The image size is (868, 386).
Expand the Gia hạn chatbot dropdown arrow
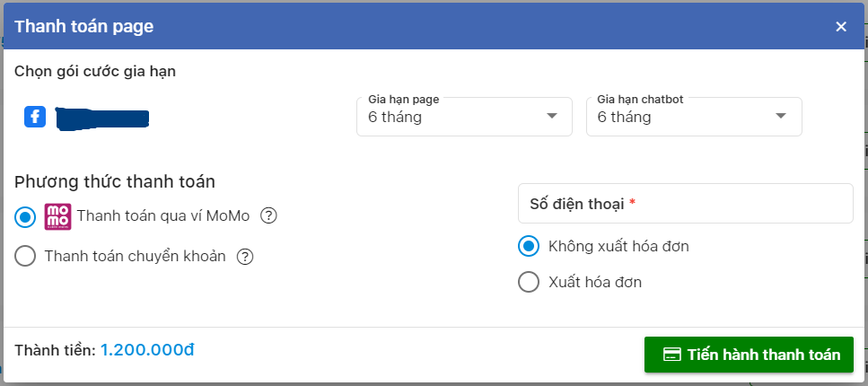coord(781,117)
